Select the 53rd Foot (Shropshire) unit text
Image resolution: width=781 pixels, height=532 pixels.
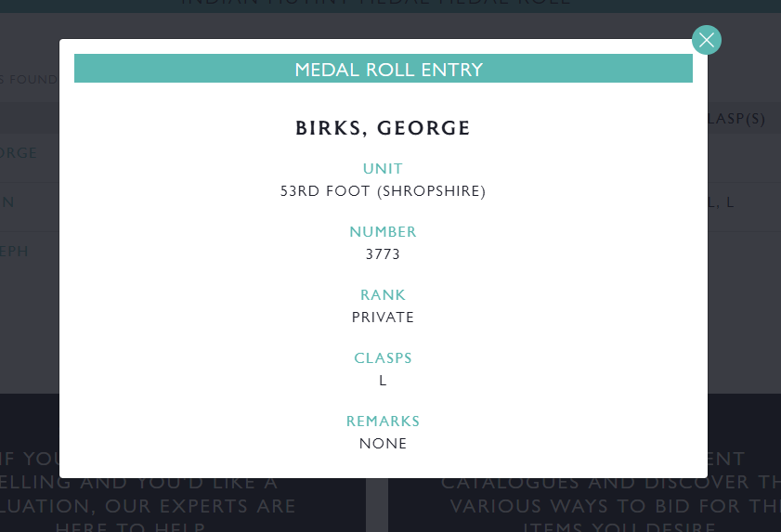pyautogui.click(x=383, y=190)
